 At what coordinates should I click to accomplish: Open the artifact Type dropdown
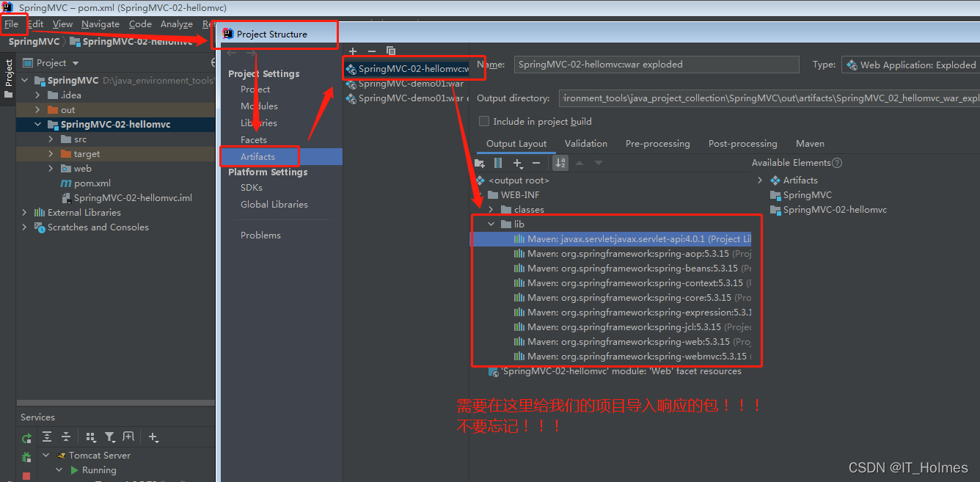point(910,65)
